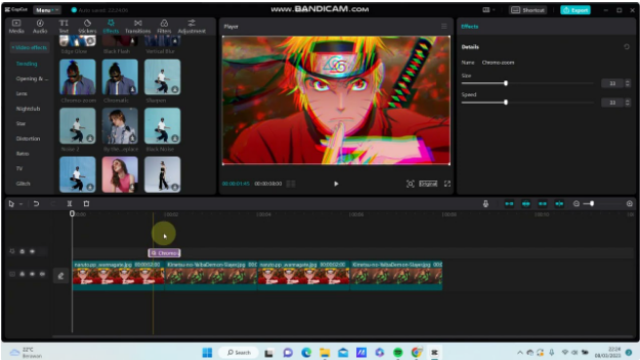Download the Sharpen effect via its icon
The image size is (640, 360).
click(x=175, y=89)
